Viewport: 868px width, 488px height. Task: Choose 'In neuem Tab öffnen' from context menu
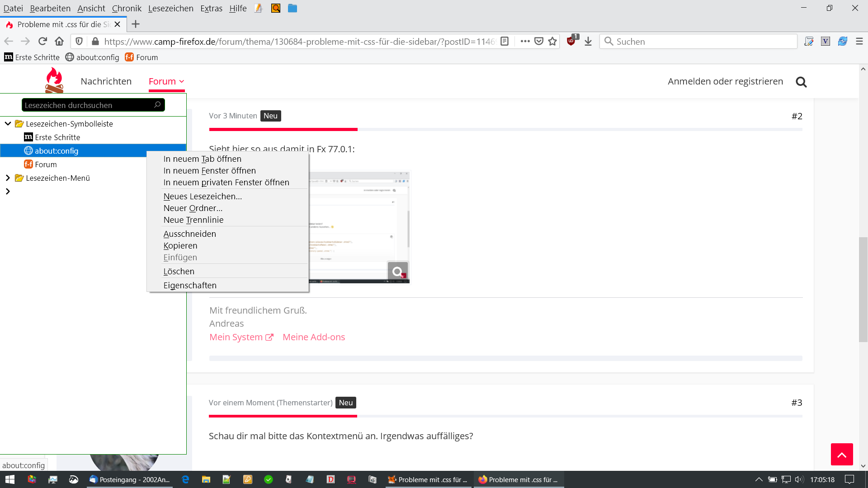pos(202,159)
